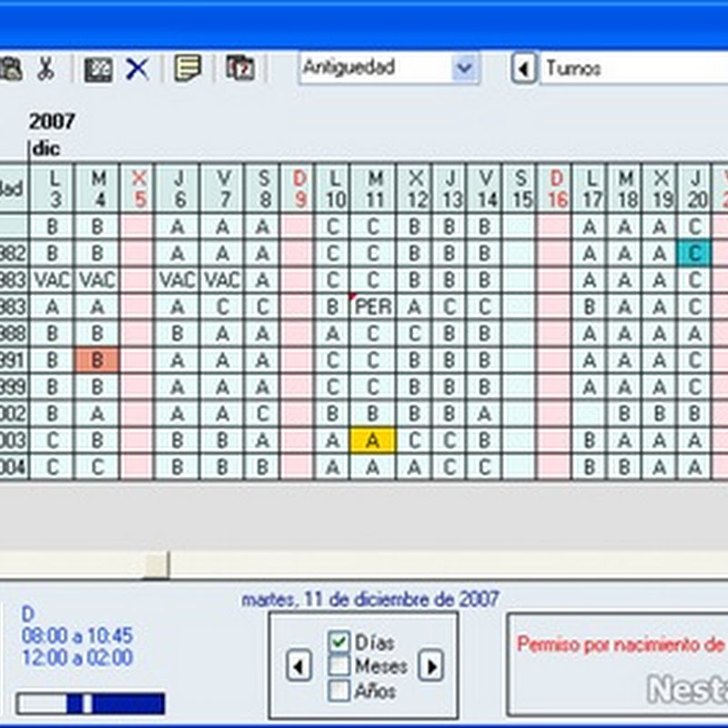Click the X 19 column header
The height and width of the screenshot is (728, 728).
(x=660, y=188)
